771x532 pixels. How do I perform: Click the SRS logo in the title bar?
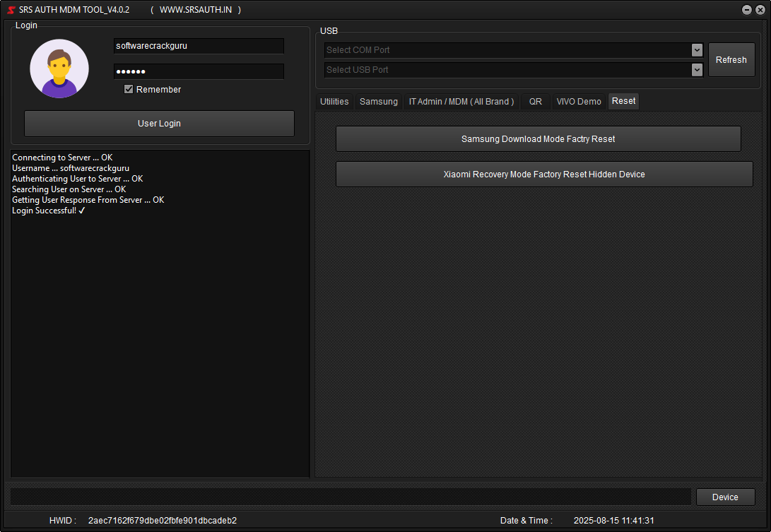pyautogui.click(x=10, y=9)
